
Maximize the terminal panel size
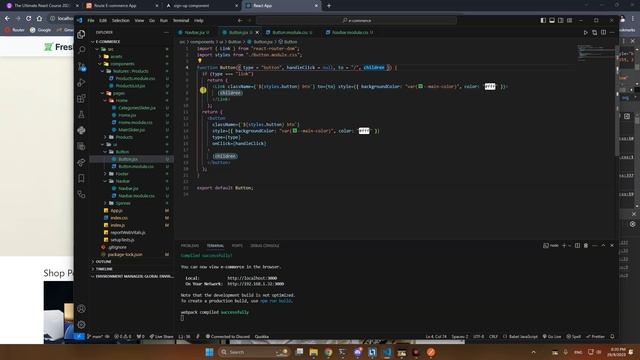coord(603,245)
